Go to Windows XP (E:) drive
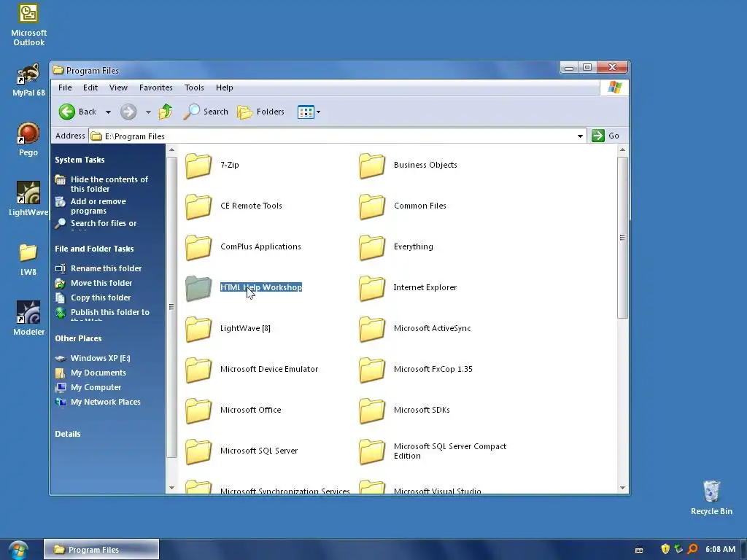747x560 pixels. coord(93,358)
